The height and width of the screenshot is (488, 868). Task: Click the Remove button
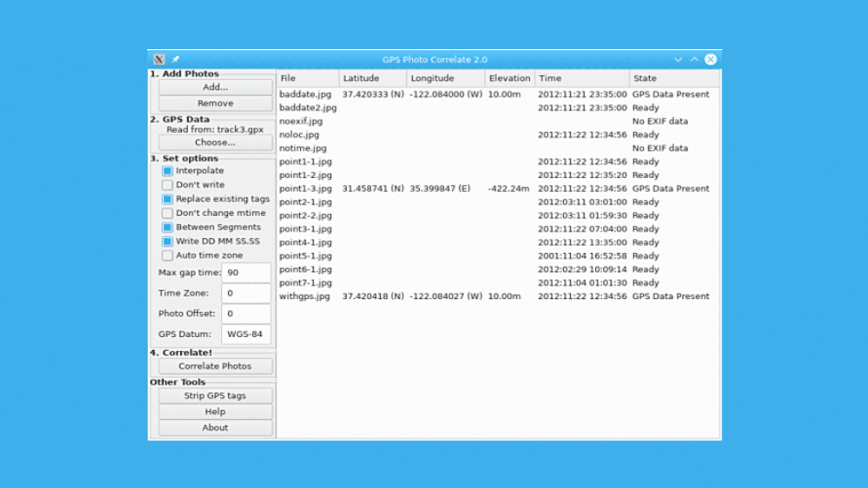pos(215,103)
